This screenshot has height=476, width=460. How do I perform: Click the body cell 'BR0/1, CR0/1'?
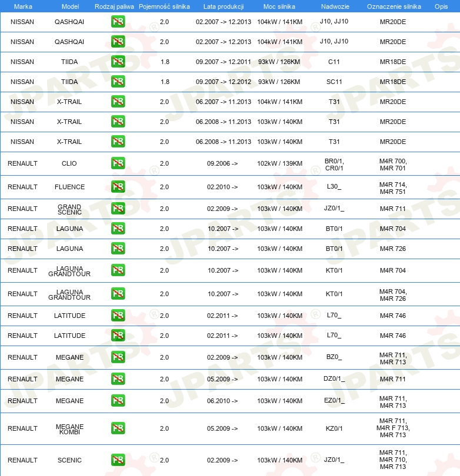334,165
